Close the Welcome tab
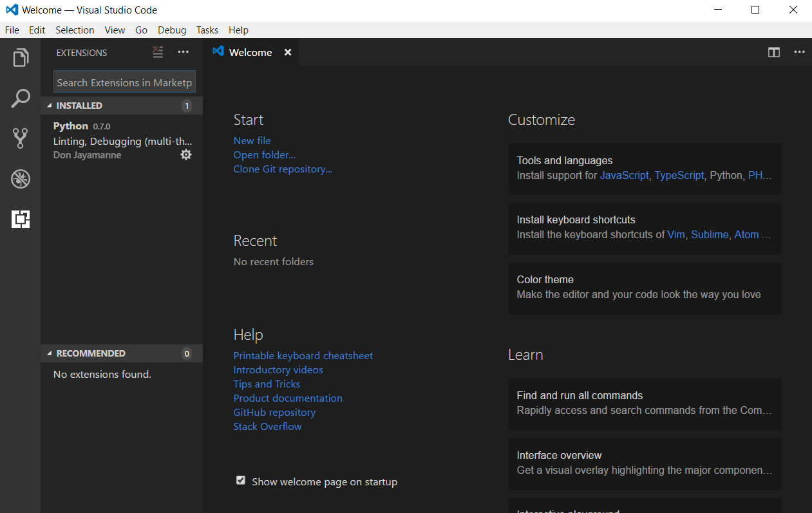Image resolution: width=812 pixels, height=513 pixels. (288, 53)
